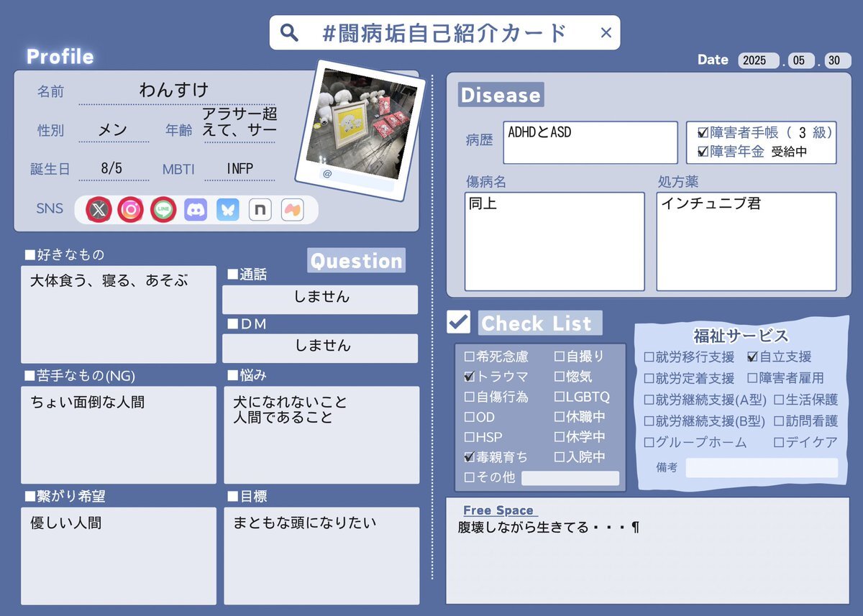Image resolution: width=863 pixels, height=616 pixels.
Task: Click the #闘病垢自己紹介カード search bar
Action: [x=444, y=32]
